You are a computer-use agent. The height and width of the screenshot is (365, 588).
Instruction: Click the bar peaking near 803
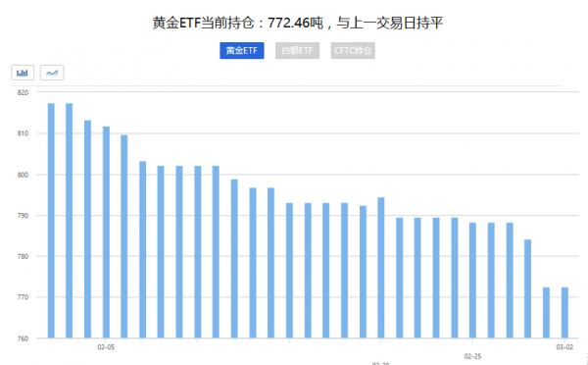click(x=142, y=249)
